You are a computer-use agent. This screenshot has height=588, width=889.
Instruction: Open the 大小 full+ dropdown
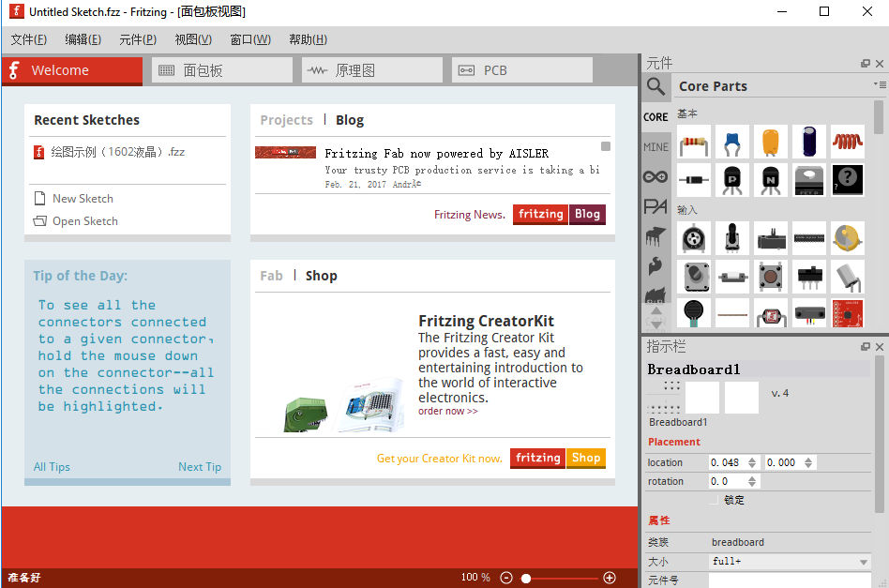790,562
